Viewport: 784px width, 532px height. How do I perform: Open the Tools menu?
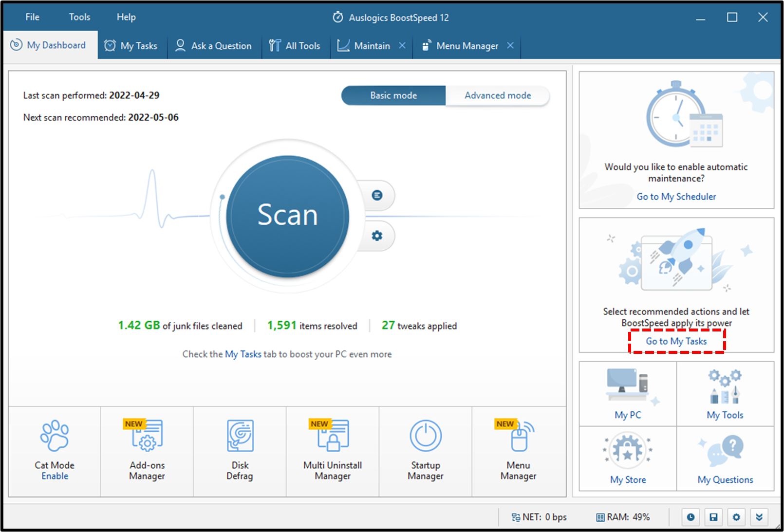click(79, 17)
